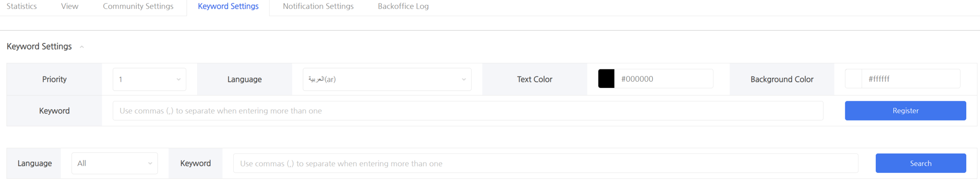Click the black Text Color swatch
Image resolution: width=980 pixels, height=184 pixels.
[606, 79]
